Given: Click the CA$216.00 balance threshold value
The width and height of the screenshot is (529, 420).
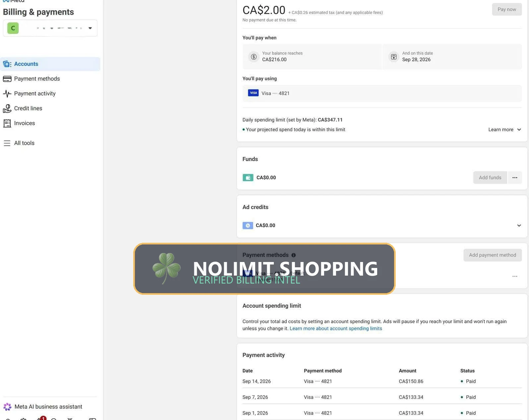Looking at the screenshot, I should [274, 60].
